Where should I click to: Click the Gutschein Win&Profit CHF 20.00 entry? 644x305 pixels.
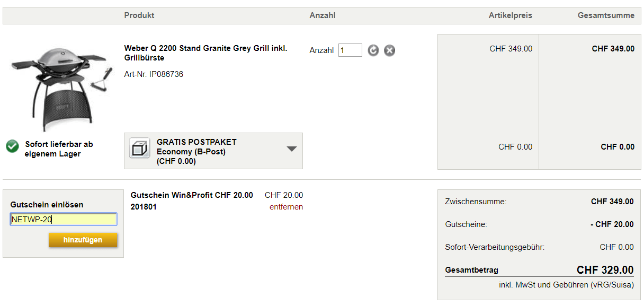tap(192, 195)
